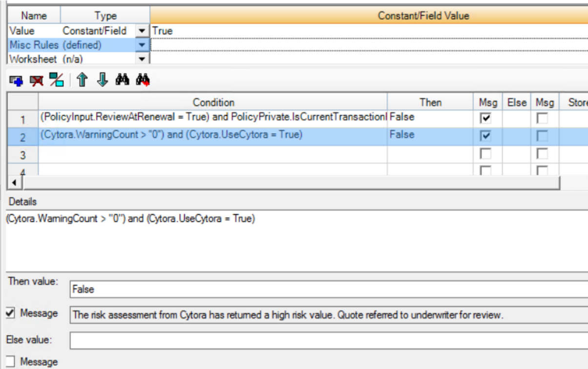Click the Type column header
Viewport: 588px width, 369px height.
[105, 16]
